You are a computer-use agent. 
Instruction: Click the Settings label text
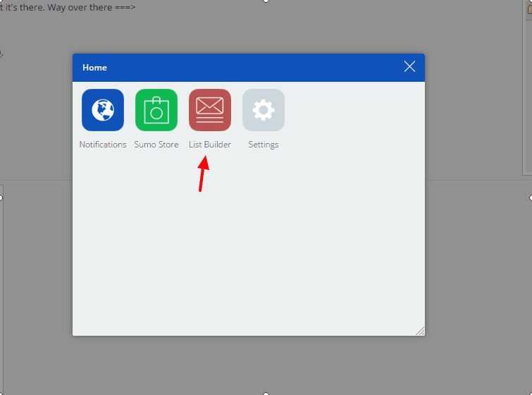(264, 145)
